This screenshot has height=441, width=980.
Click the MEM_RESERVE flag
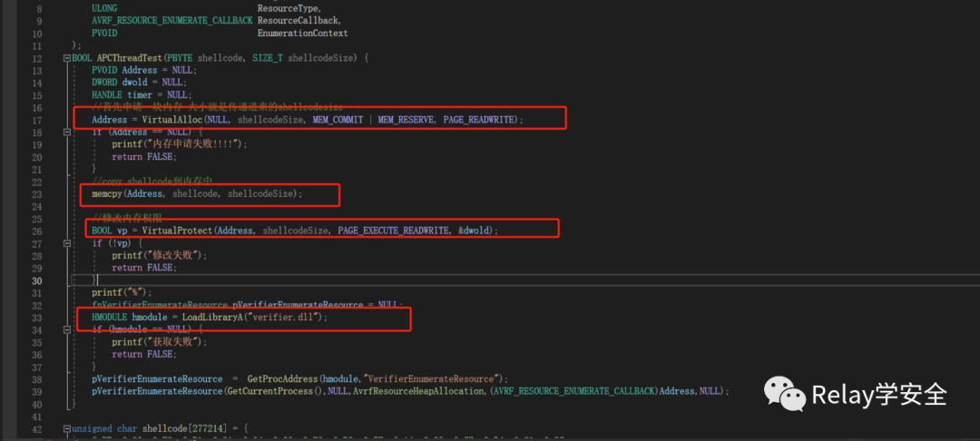pyautogui.click(x=406, y=119)
